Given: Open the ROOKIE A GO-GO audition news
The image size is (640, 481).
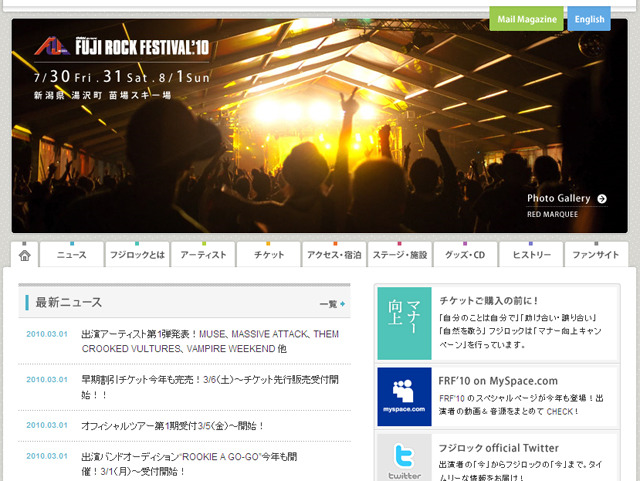Looking at the screenshot, I should point(189,464).
